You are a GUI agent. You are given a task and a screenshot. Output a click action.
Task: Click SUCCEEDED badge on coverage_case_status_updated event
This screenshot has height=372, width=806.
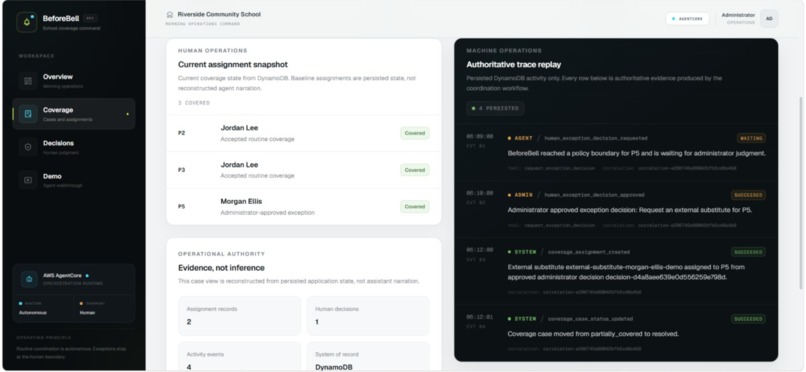pyautogui.click(x=748, y=319)
